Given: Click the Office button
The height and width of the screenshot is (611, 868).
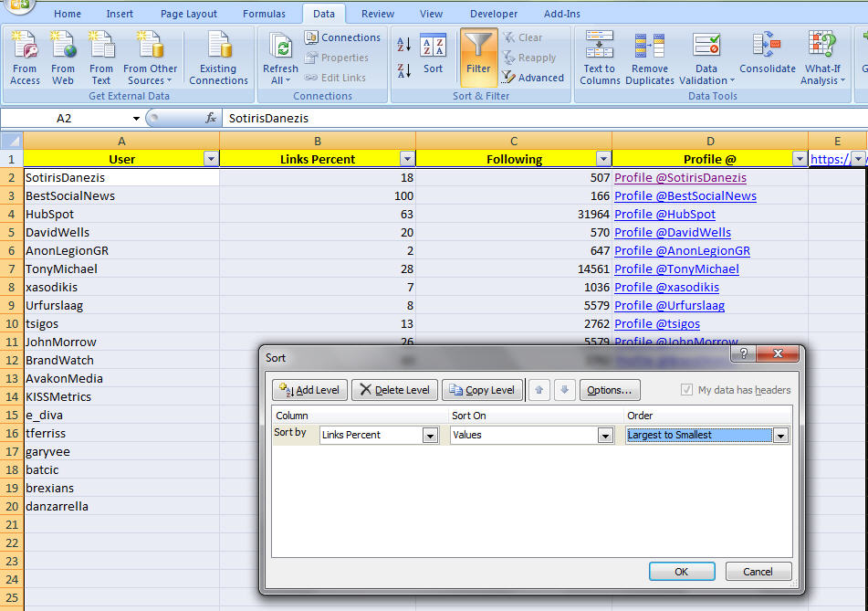Looking at the screenshot, I should pos(19,5).
